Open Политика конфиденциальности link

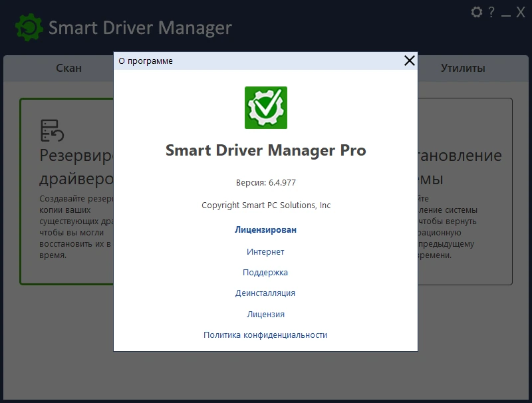(x=265, y=335)
